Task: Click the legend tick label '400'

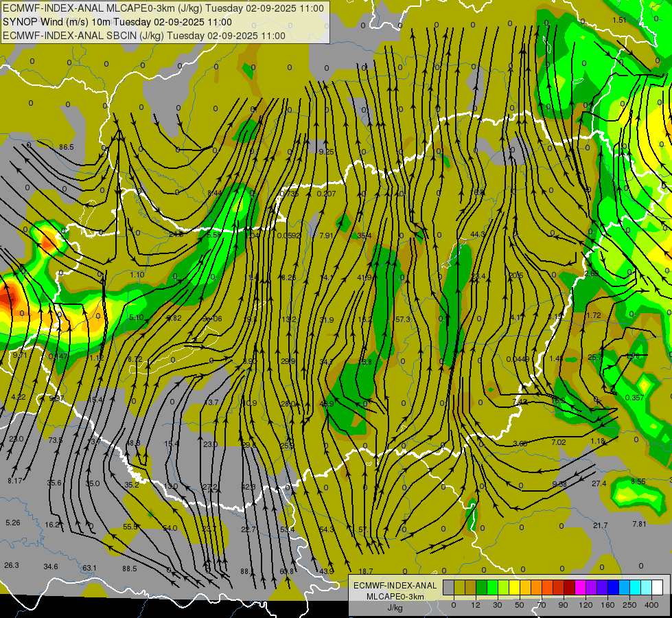Action: tap(651, 605)
